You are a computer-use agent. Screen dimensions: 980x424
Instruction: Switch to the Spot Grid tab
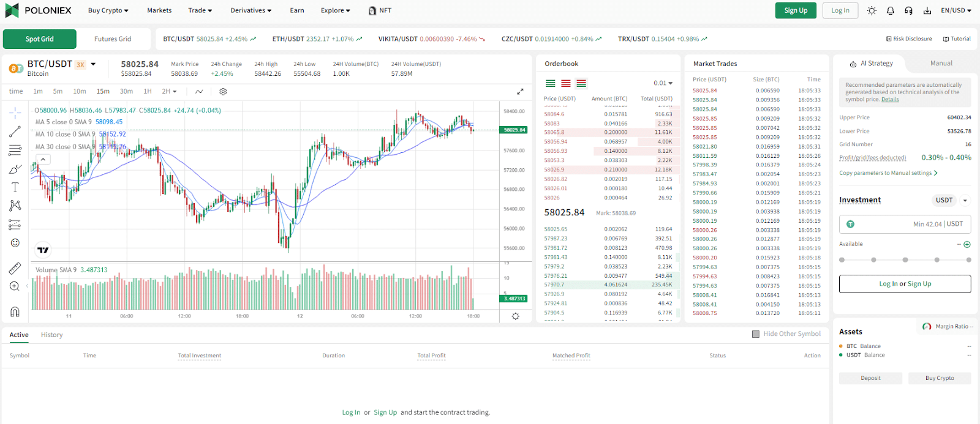click(40, 39)
